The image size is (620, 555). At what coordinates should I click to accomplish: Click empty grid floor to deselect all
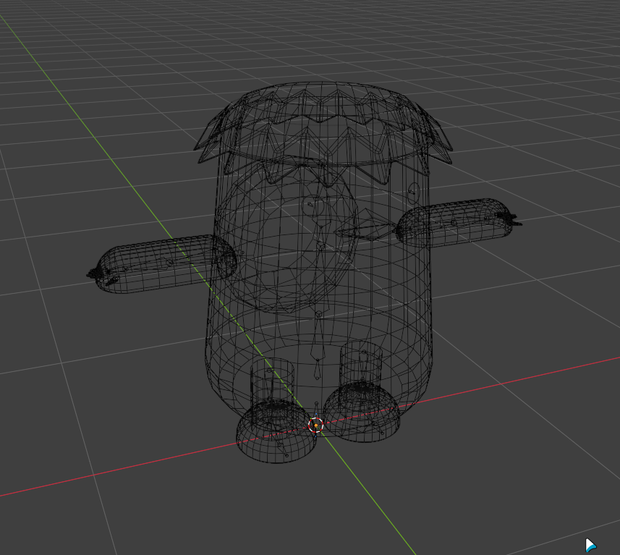point(514,474)
